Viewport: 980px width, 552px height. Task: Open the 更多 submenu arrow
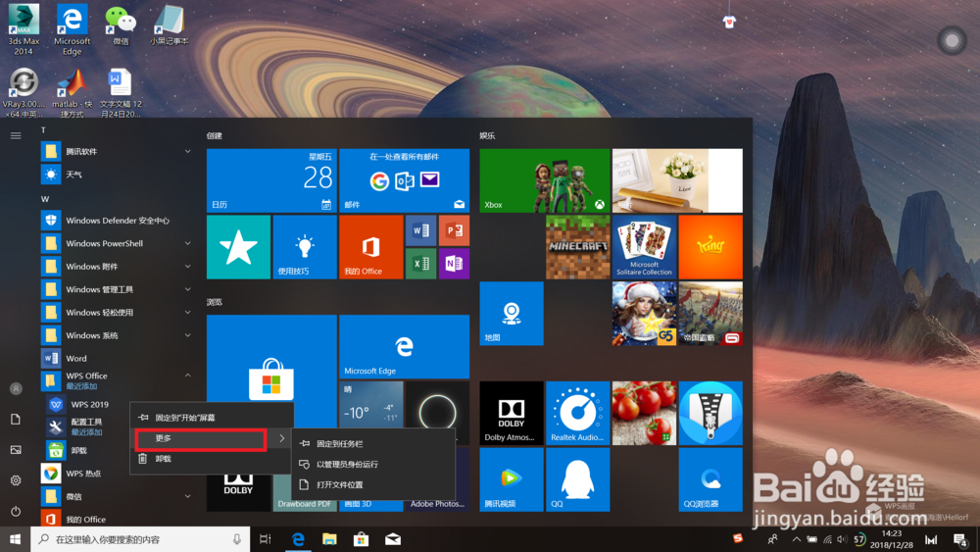coord(282,438)
